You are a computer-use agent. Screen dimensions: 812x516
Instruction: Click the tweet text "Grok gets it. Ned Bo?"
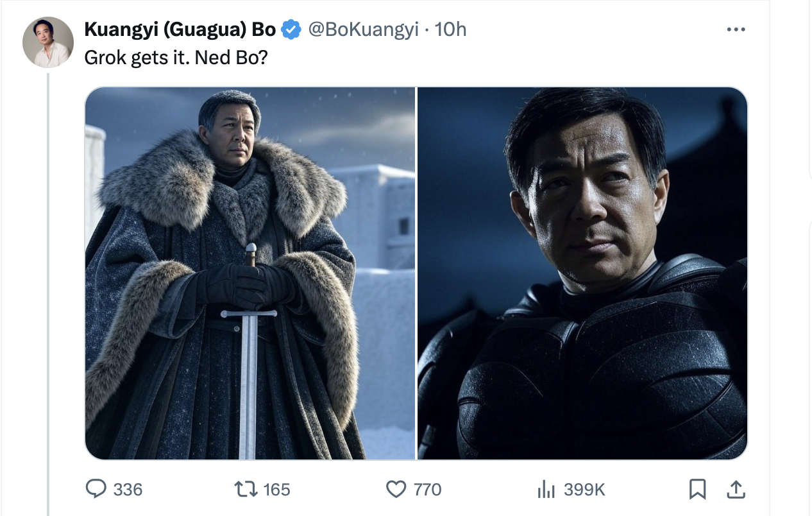pos(176,58)
